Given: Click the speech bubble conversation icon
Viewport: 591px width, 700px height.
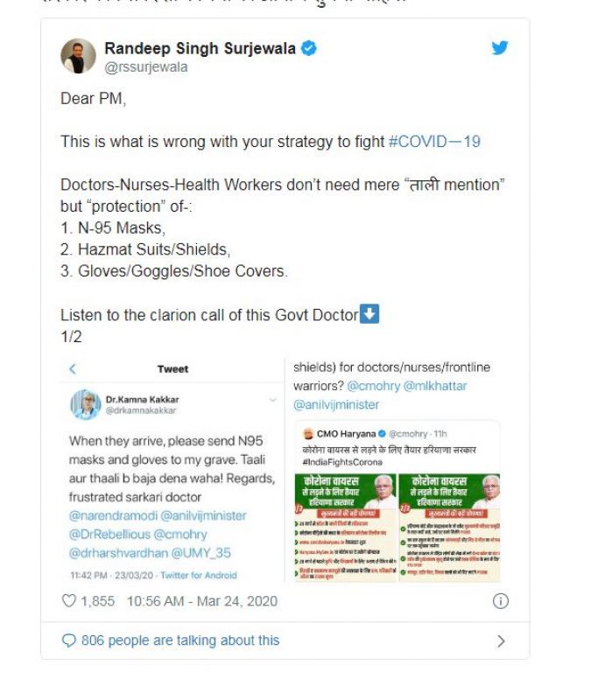Looking at the screenshot, I should [x=68, y=640].
